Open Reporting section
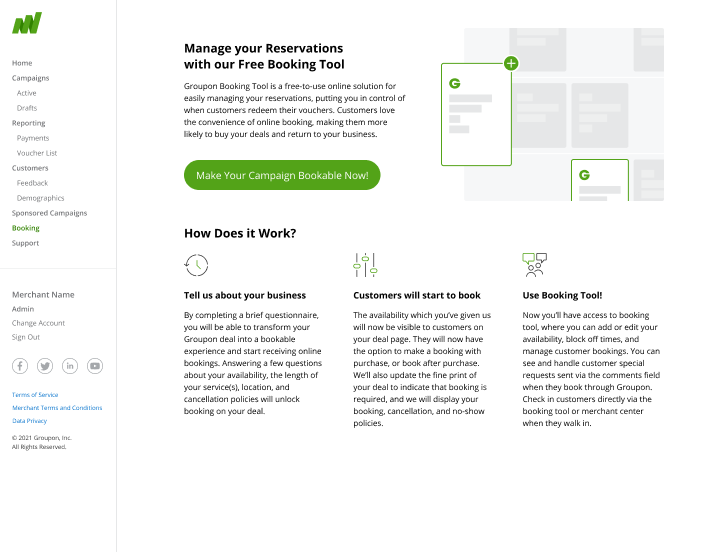The height and width of the screenshot is (552, 721). click(29, 123)
